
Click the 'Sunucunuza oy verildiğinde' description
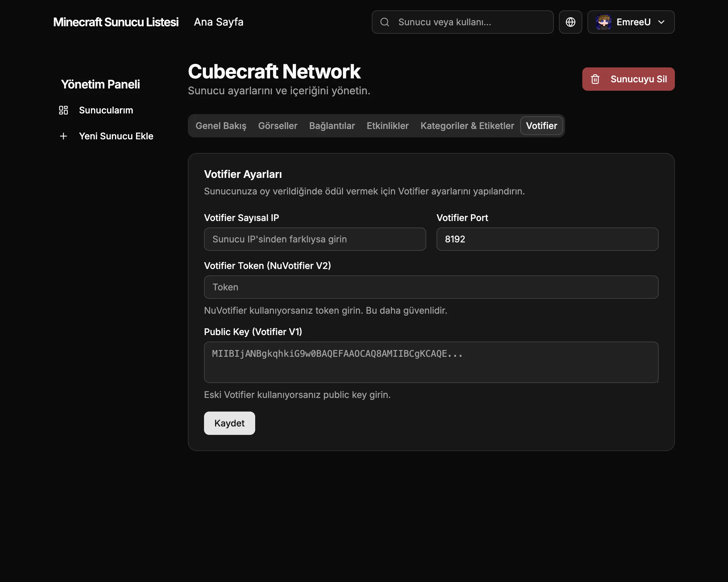pyautogui.click(x=364, y=191)
